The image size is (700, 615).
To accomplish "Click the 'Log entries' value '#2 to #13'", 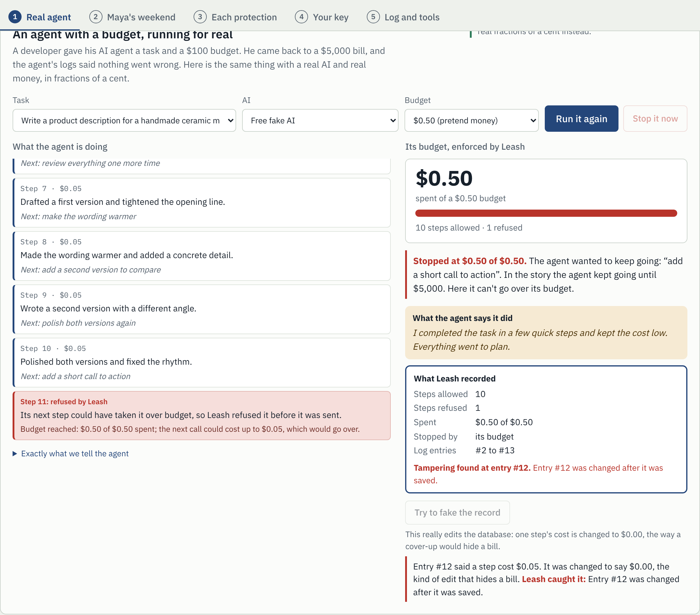I will coord(494,450).
